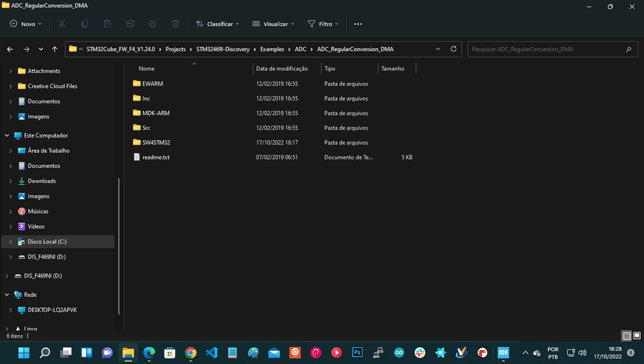This screenshot has height=364, width=644.
Task: Open Task View on taskbar
Action: pos(66,352)
